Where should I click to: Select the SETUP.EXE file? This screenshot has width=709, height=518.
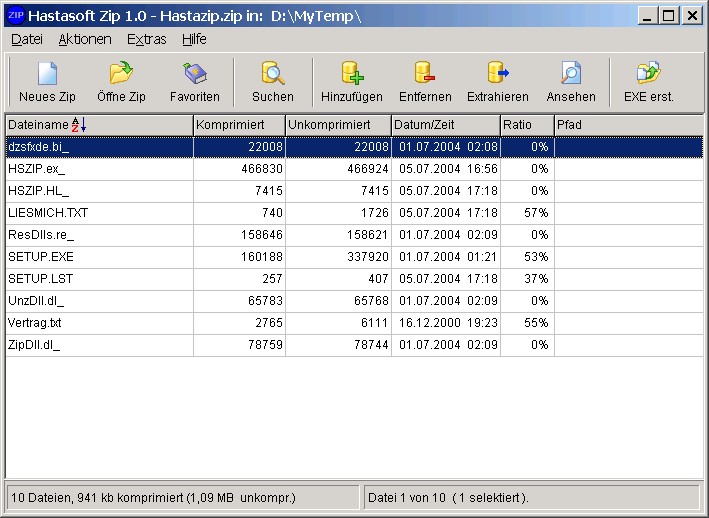(41, 257)
